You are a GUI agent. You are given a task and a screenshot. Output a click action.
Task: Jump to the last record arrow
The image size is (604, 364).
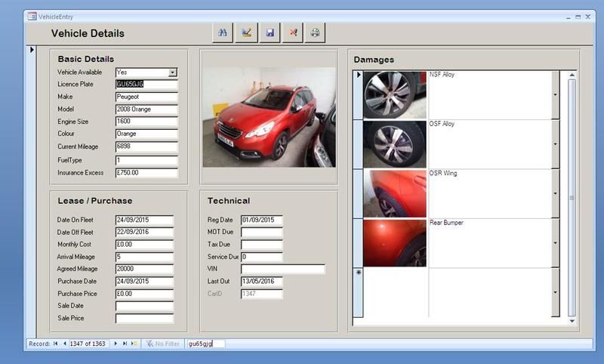(125, 344)
